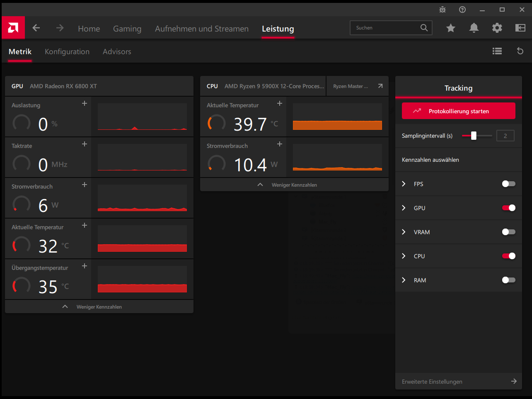Image resolution: width=532 pixels, height=399 pixels.
Task: Click the AMD logo icon
Action: click(13, 28)
